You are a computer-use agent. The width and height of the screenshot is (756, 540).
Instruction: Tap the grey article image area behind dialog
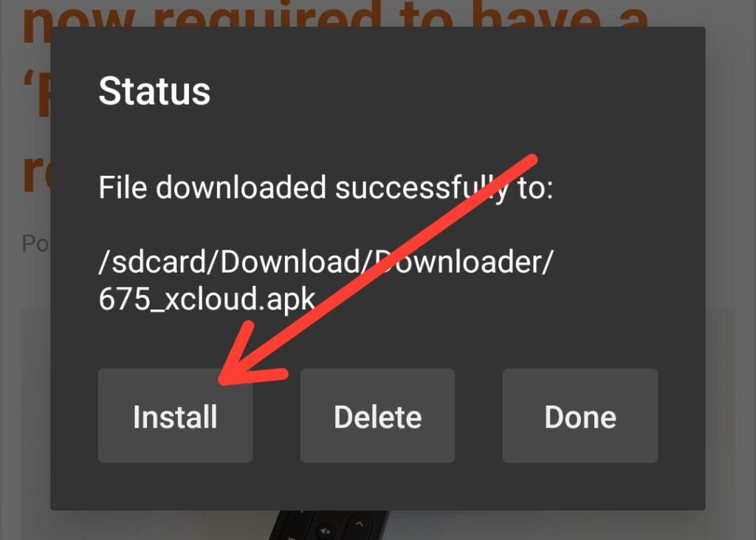point(35,410)
